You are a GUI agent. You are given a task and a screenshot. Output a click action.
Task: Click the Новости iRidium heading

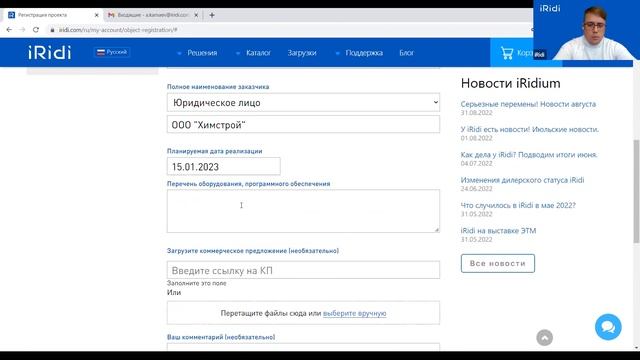click(511, 83)
